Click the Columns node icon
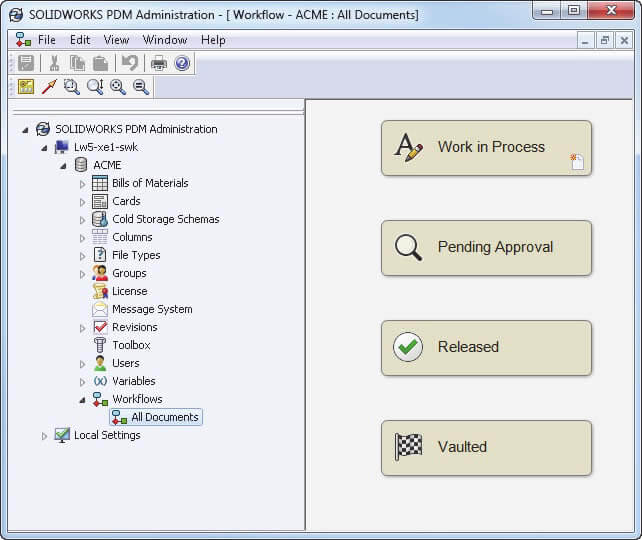 tap(100, 237)
